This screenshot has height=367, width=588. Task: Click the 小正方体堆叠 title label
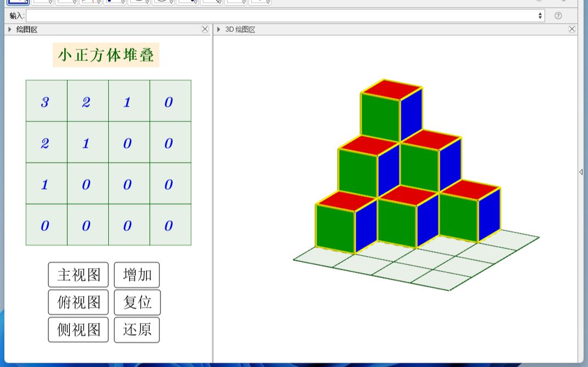pos(106,55)
